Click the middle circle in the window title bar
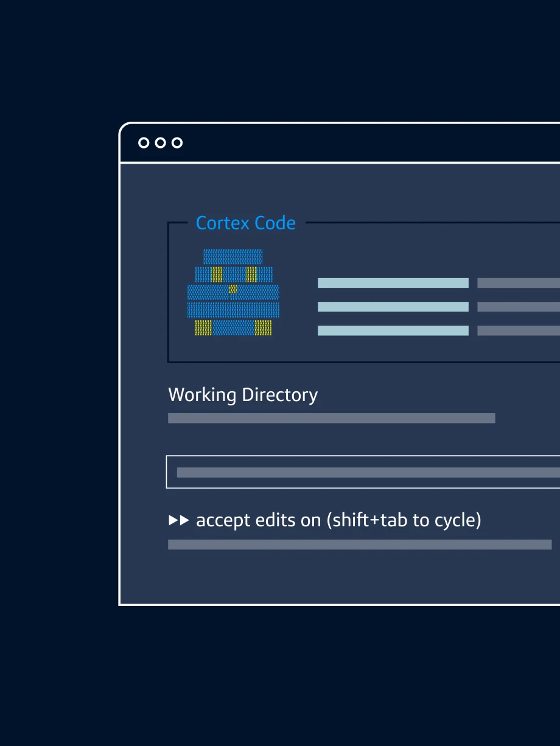The image size is (560, 746). point(160,142)
